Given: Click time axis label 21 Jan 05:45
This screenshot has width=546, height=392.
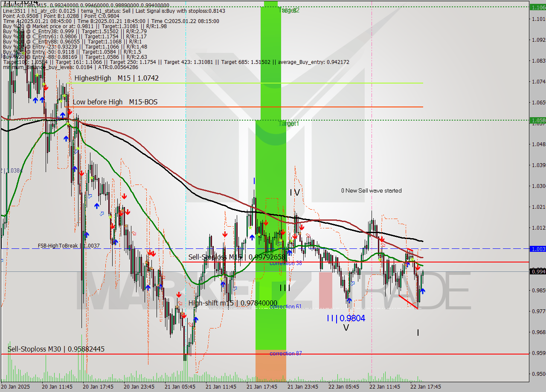Looking at the screenshot, I should 180,387.
